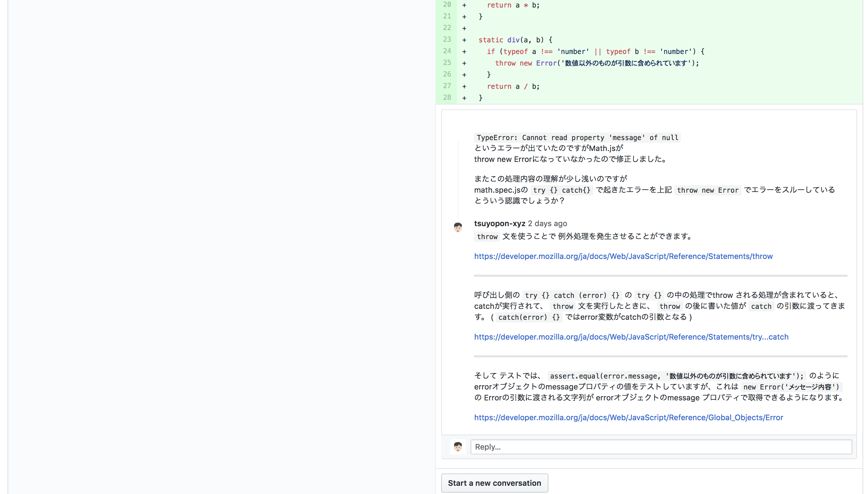Click the assert.equal(error.message inline code
Viewport: 868px width, 494px height.
coord(677,376)
